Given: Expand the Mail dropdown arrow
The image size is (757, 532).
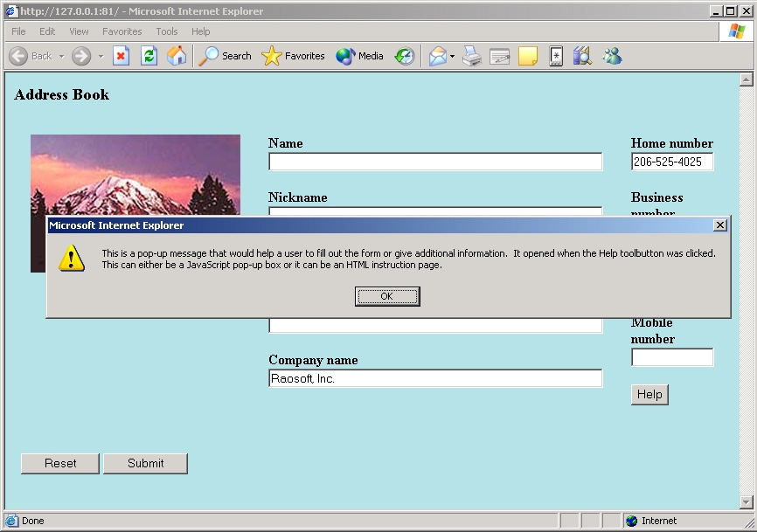Looking at the screenshot, I should click(x=453, y=57).
